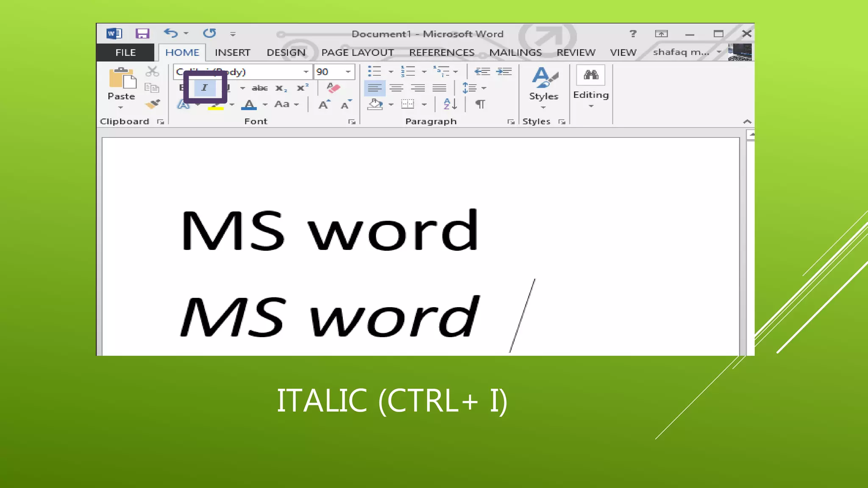Image resolution: width=868 pixels, height=488 pixels.
Task: Toggle Align Left
Action: coord(375,88)
